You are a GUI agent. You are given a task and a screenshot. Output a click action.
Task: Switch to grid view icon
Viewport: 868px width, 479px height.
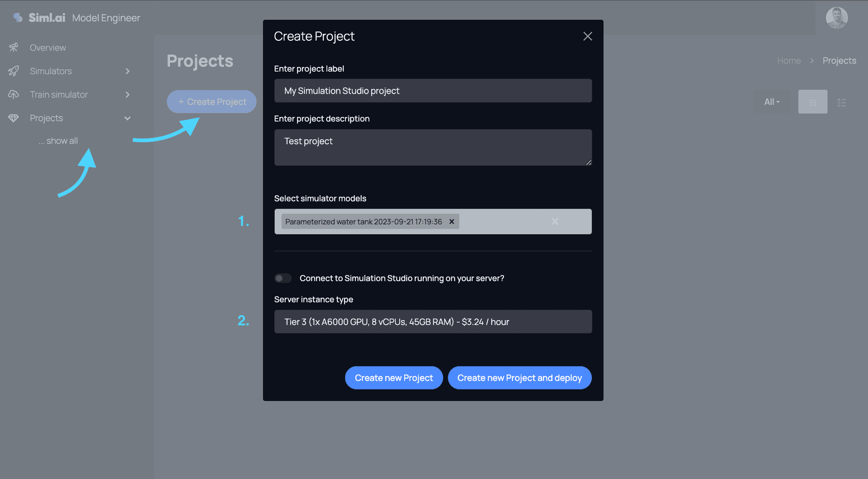pos(812,102)
